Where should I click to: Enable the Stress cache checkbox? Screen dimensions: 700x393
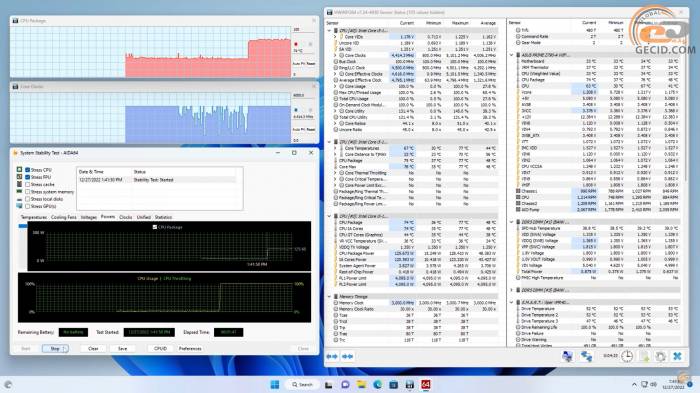tap(28, 184)
